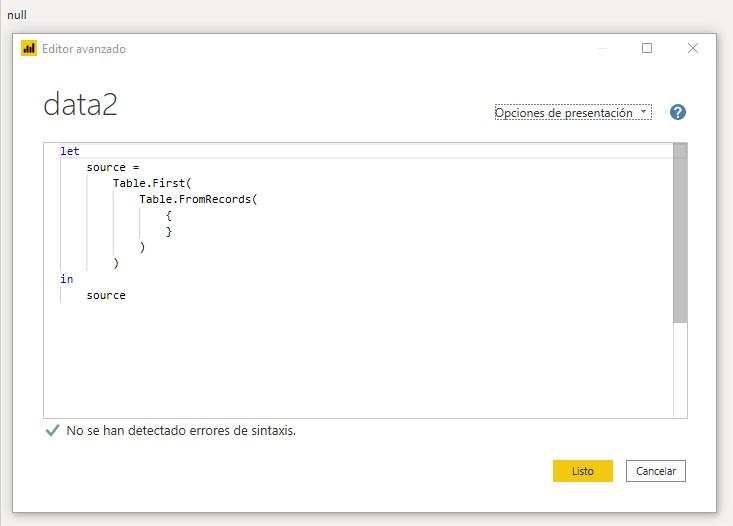Place cursor at the closing curly brace
Viewport: 733px width, 526px height.
[x=169, y=231]
